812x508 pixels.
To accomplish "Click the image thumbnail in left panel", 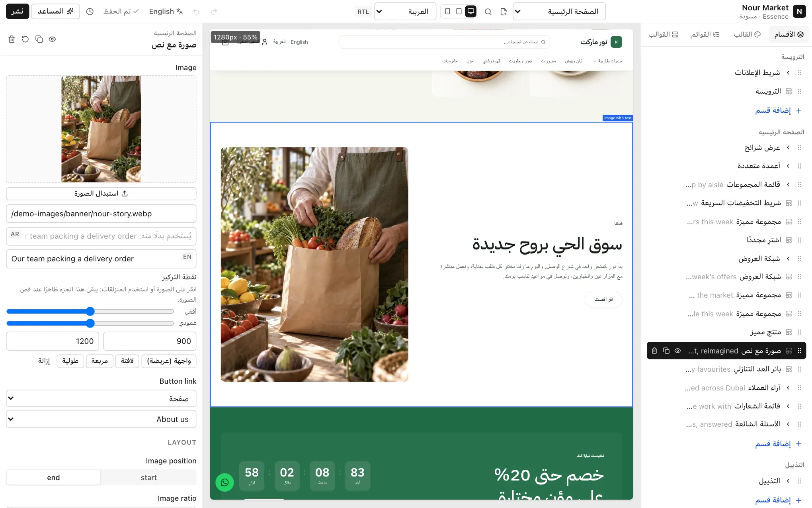I will pyautogui.click(x=101, y=129).
